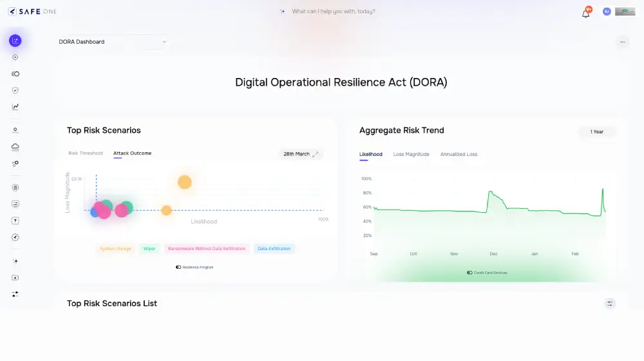Click the highlighted dashboard icon atop the sidebar
This screenshot has height=361, width=644.
(x=15, y=41)
